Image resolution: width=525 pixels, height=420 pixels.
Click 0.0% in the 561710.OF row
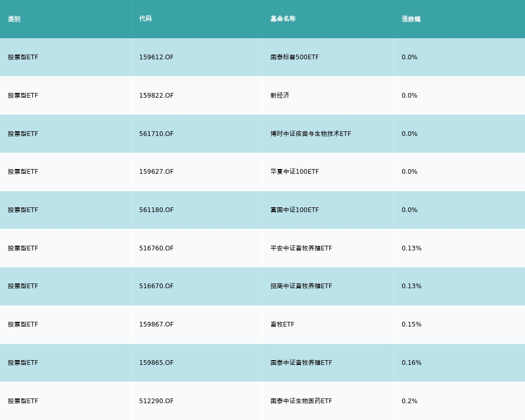click(409, 134)
